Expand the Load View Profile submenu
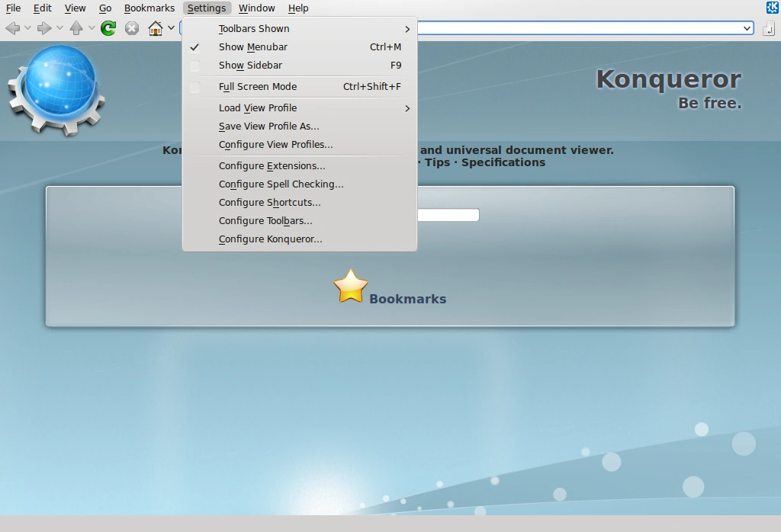Viewport: 781px width, 532px height. [300, 108]
